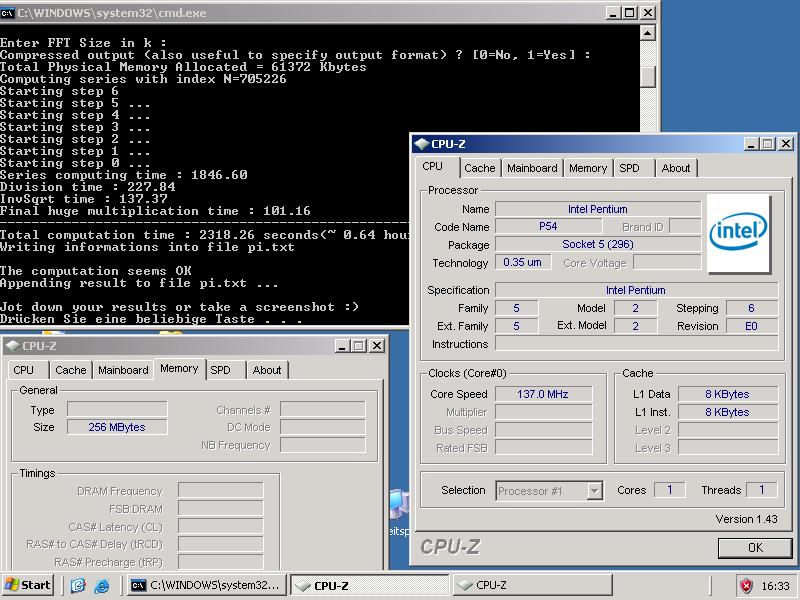Click Specification field Intel Pentium

pos(636,290)
